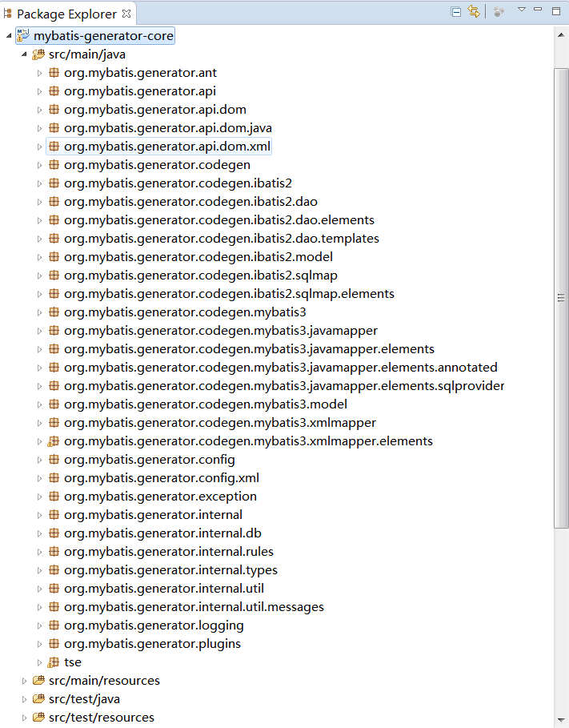Expand the tse package node

coord(39,662)
